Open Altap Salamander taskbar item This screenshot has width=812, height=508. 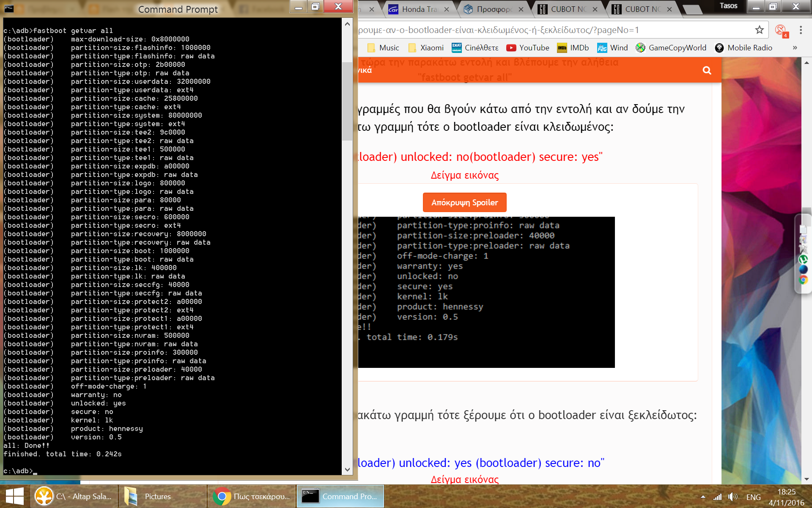(x=74, y=496)
